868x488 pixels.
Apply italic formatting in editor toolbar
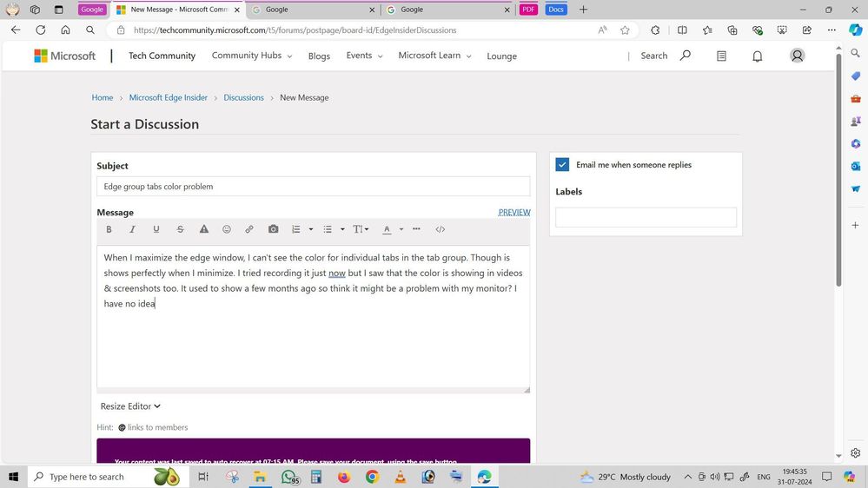click(x=132, y=229)
